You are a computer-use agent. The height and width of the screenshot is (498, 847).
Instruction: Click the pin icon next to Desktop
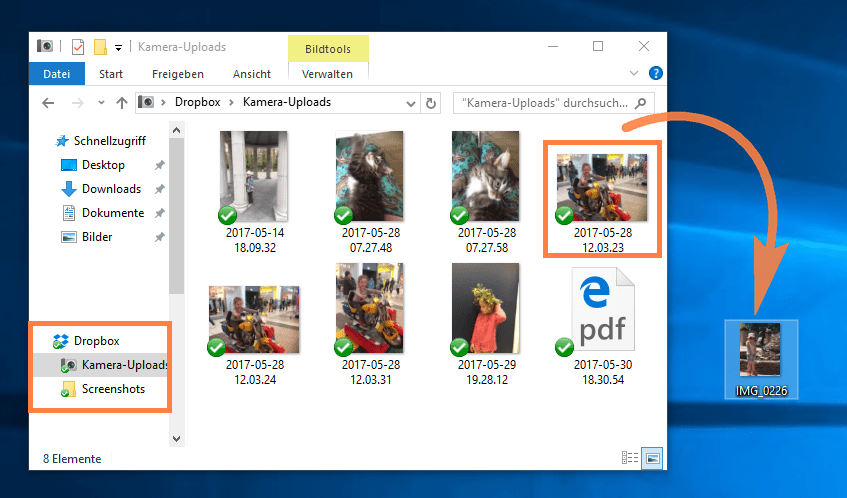(159, 165)
